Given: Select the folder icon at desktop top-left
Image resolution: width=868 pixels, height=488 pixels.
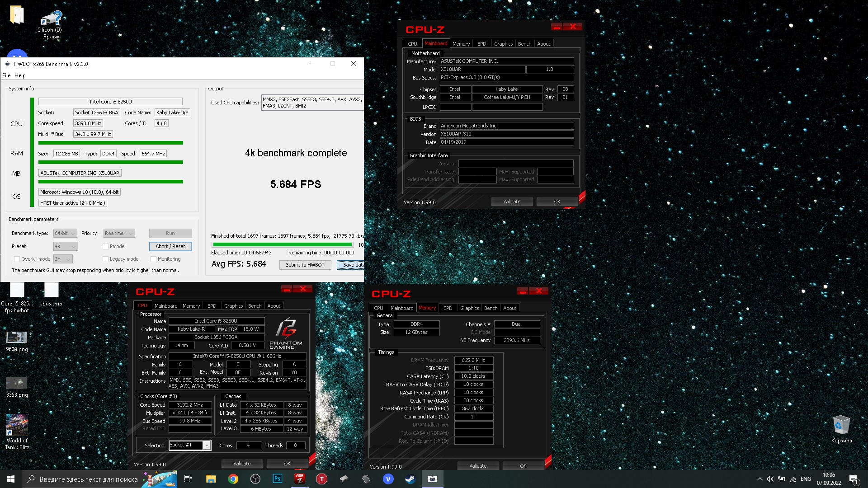Looking at the screenshot, I should [x=17, y=18].
